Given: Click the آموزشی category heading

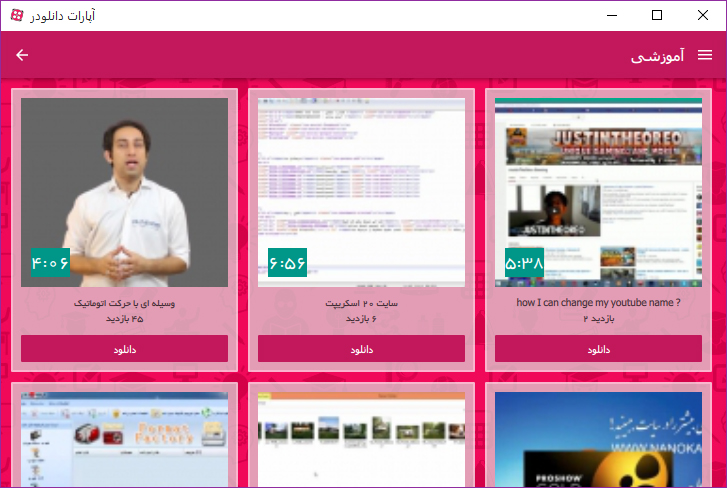Looking at the screenshot, I should click(657, 56).
